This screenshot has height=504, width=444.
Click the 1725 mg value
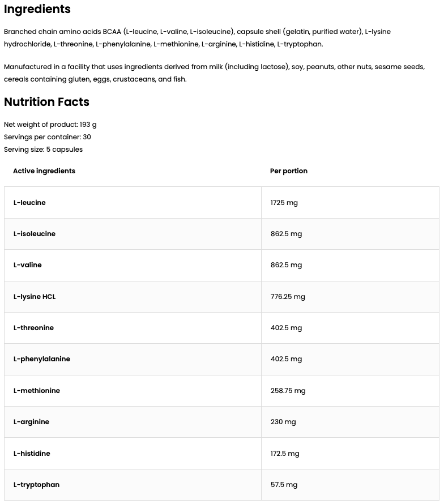pos(284,203)
